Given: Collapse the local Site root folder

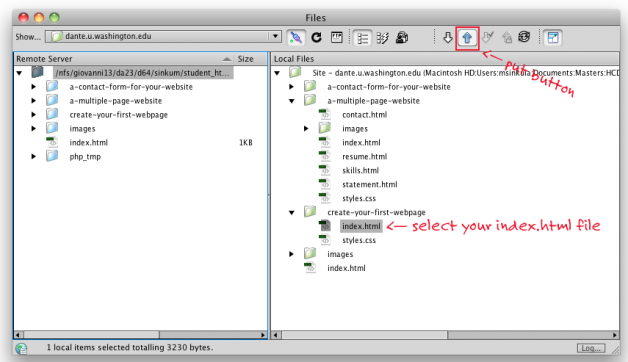Looking at the screenshot, I should [277, 73].
